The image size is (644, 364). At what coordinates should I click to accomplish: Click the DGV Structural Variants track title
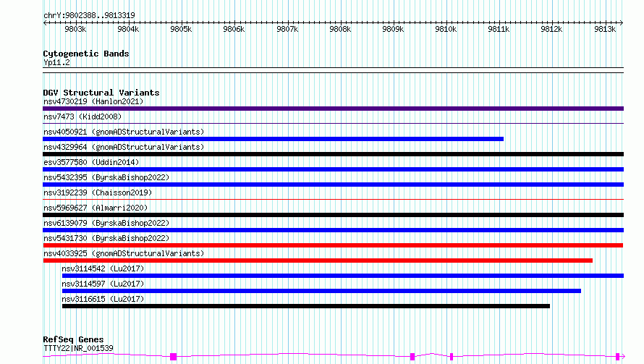point(101,93)
